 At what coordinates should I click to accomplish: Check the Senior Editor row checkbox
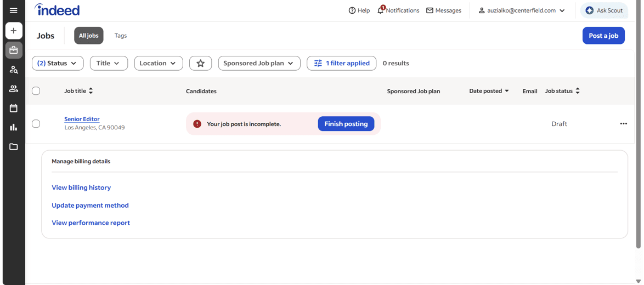tap(36, 123)
